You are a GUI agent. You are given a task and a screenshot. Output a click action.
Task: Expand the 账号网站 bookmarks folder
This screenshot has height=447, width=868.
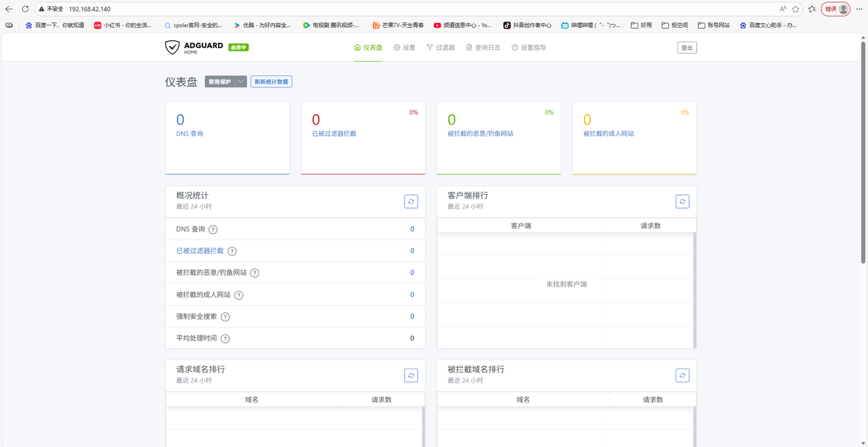tap(714, 25)
